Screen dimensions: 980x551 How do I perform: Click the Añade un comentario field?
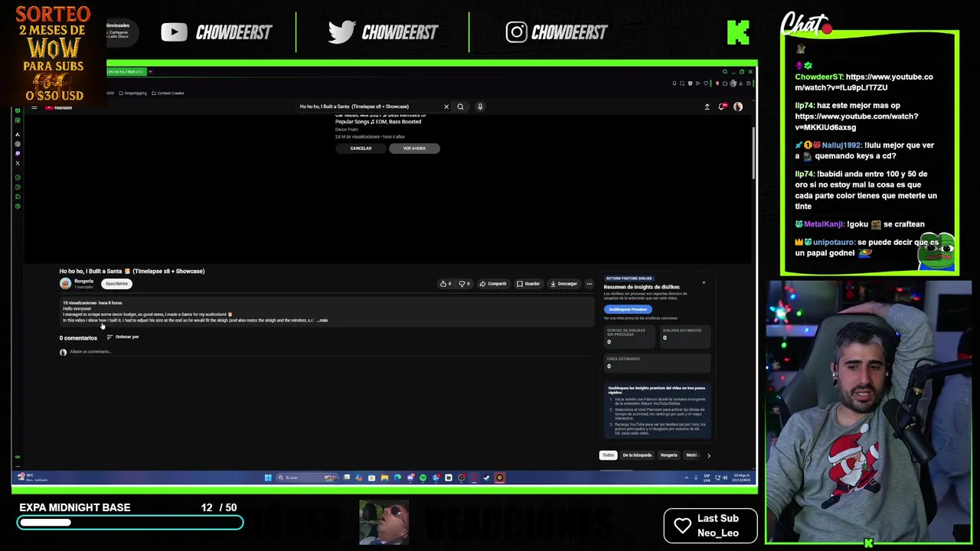click(x=329, y=352)
